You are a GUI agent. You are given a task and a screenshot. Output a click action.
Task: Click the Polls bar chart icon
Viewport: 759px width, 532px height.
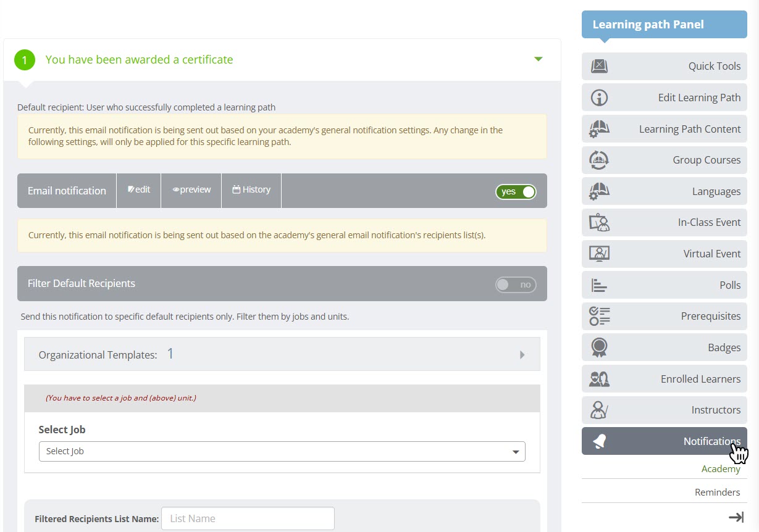click(x=599, y=285)
